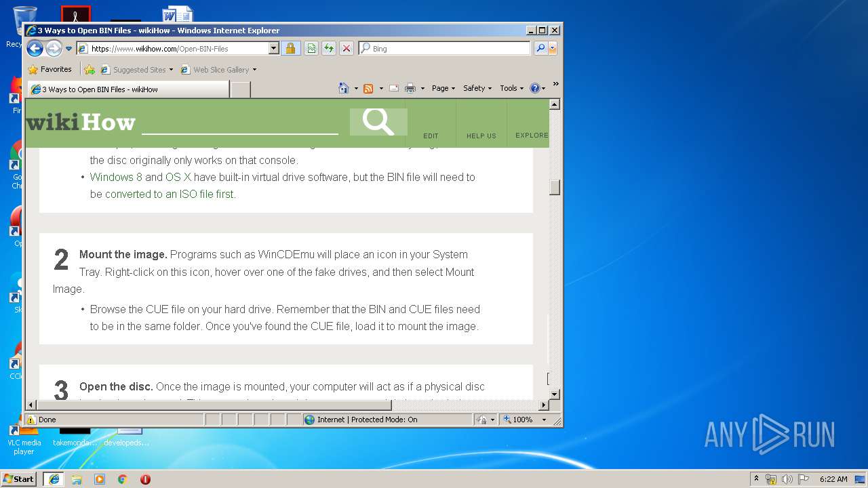Click the security lock icon in address bar
The height and width of the screenshot is (488, 868).
[x=290, y=48]
